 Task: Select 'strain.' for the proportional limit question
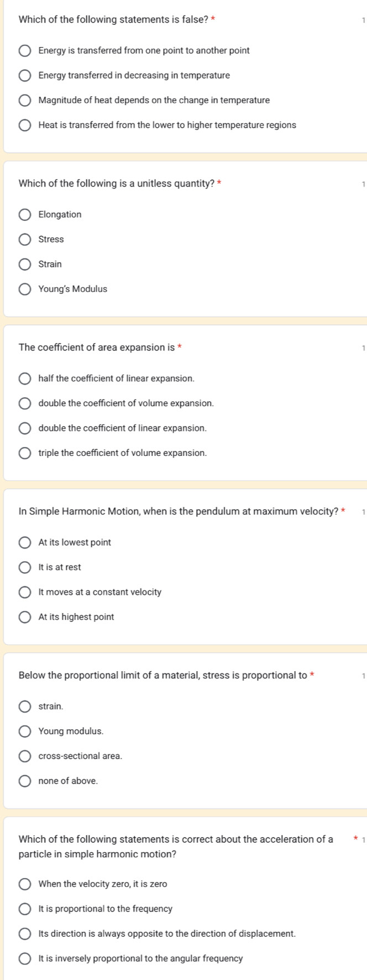[25, 707]
